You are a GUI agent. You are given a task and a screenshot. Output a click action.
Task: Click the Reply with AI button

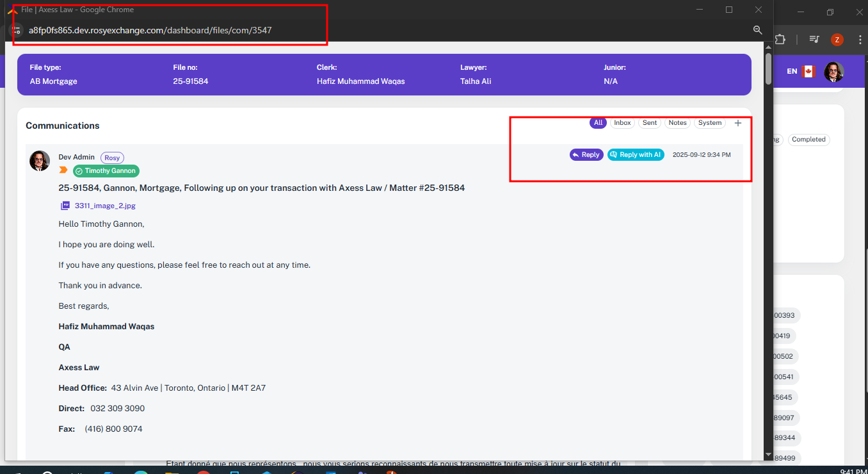click(x=636, y=155)
